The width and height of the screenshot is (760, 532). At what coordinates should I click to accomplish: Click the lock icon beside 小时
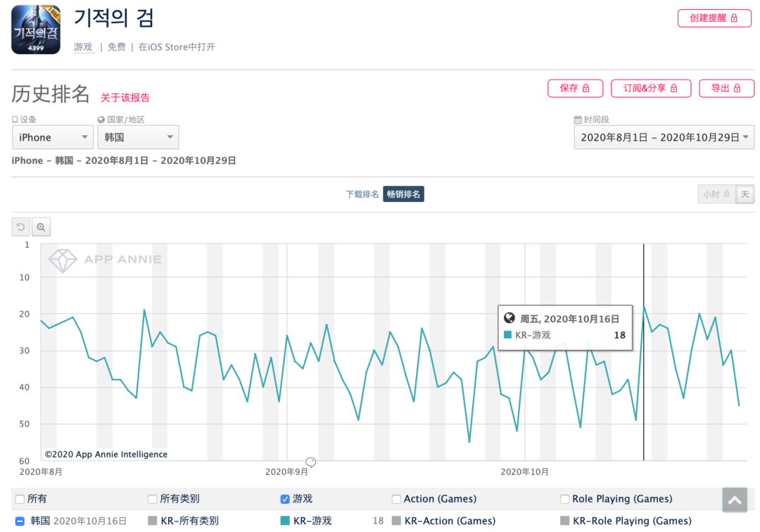coord(726,194)
